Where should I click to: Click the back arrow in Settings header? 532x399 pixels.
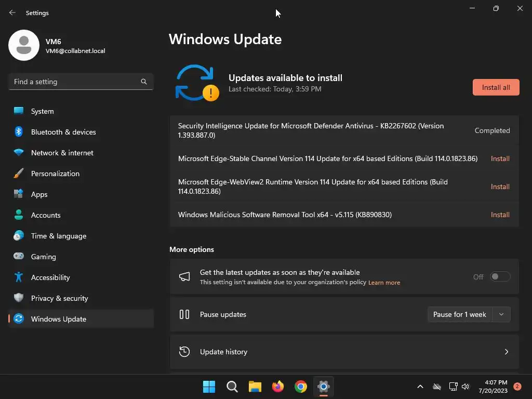click(12, 12)
